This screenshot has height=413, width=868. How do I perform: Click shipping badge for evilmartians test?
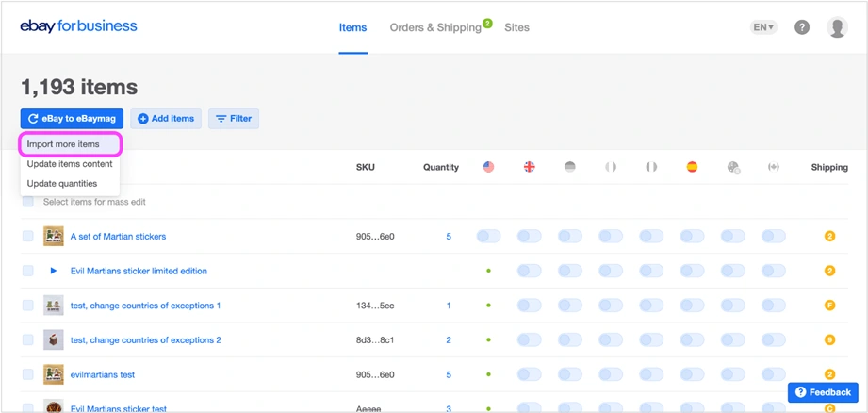coord(829,374)
